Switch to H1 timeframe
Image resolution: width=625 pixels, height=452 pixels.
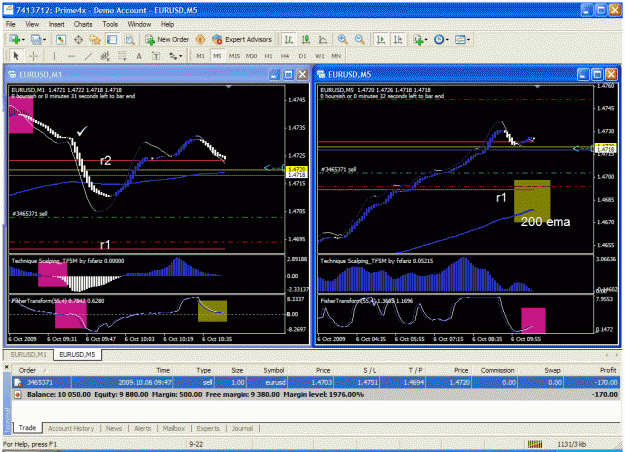point(269,56)
